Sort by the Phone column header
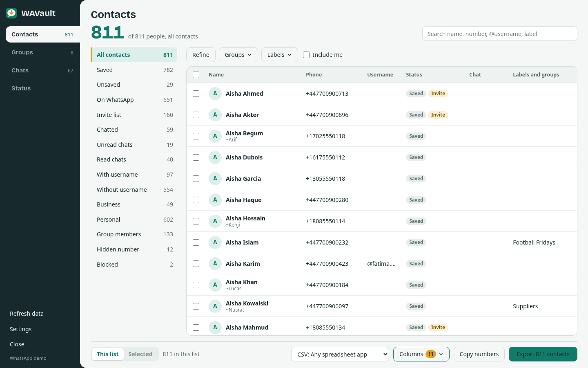This screenshot has width=588, height=368. click(314, 75)
